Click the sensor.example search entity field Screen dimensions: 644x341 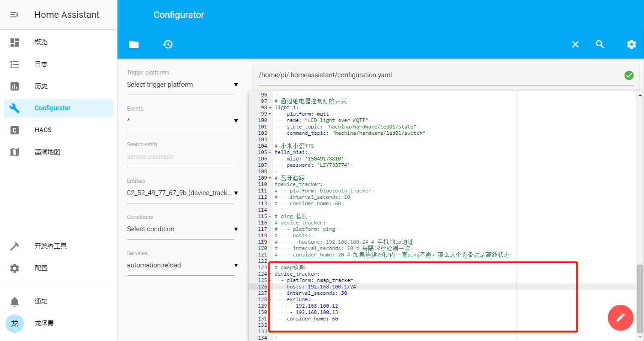(x=181, y=156)
